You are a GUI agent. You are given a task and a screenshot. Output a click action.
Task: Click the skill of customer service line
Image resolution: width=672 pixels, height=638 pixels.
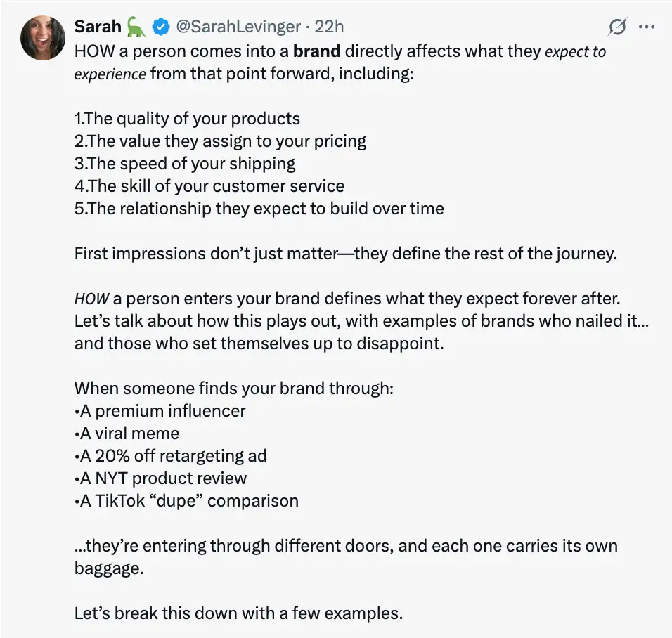pos(209,186)
